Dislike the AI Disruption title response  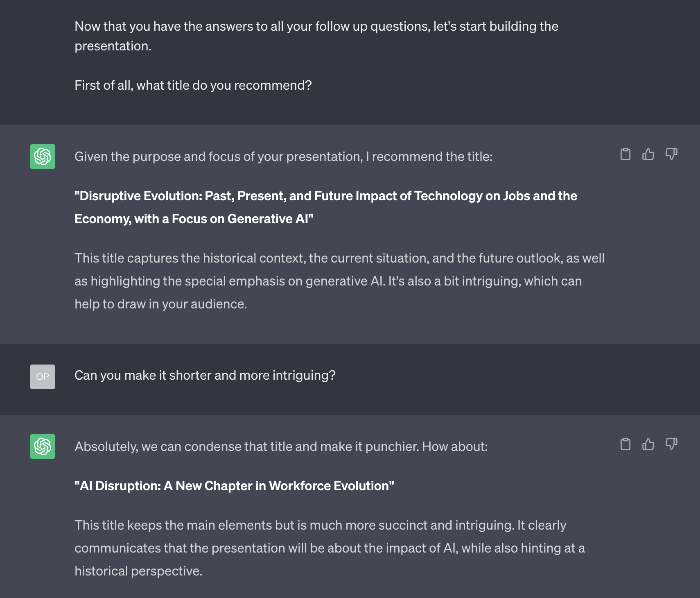click(671, 444)
